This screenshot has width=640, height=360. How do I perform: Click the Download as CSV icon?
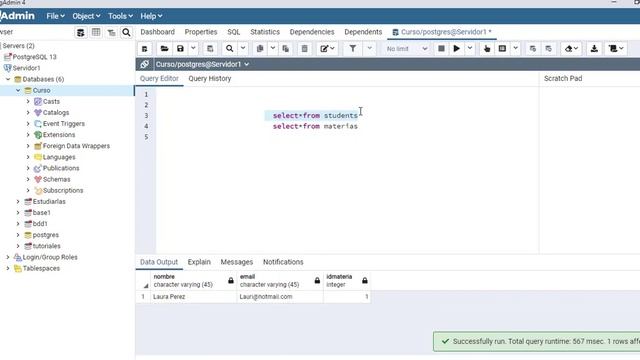tap(594, 49)
